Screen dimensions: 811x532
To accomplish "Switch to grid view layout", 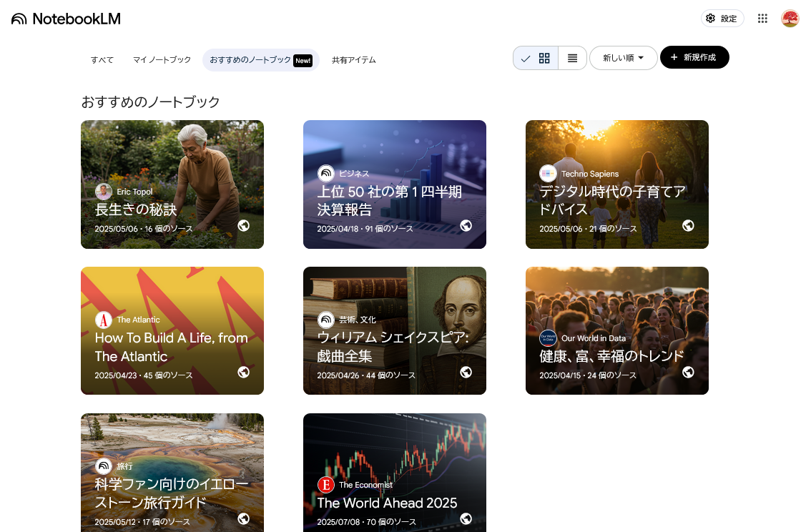I will pyautogui.click(x=544, y=58).
